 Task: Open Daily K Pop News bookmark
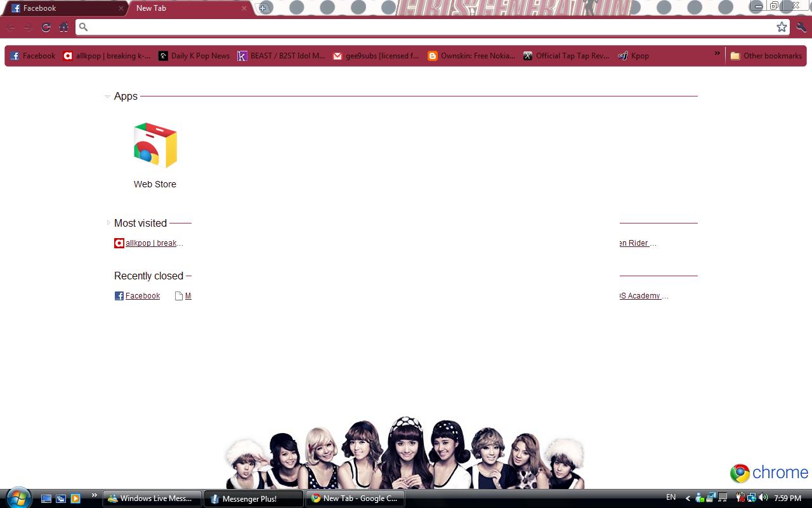(x=194, y=56)
